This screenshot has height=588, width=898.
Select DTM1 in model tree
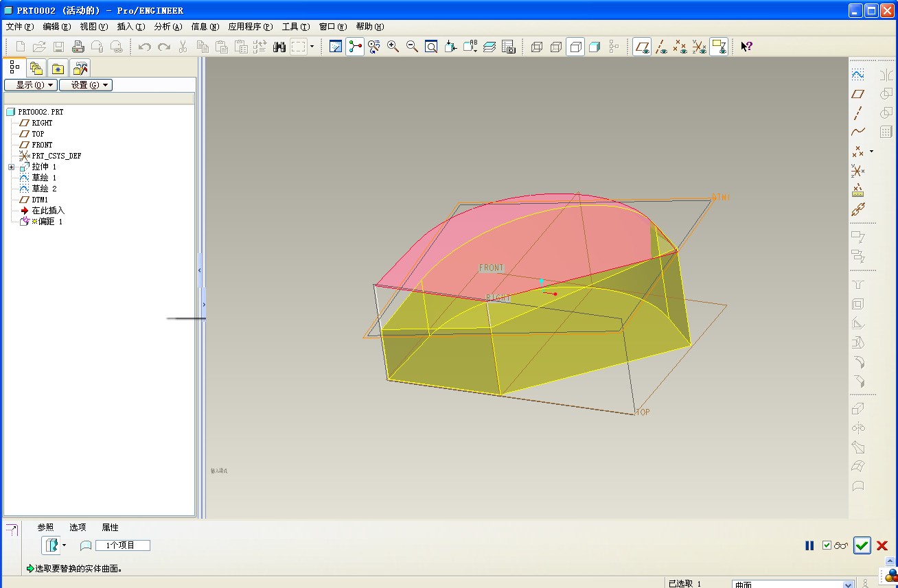pos(40,200)
